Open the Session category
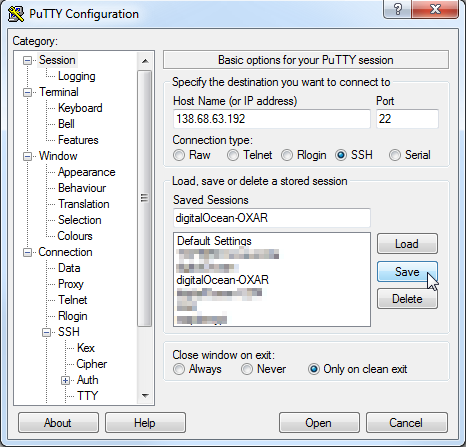Viewport: 466px width, 447px height. 57,60
